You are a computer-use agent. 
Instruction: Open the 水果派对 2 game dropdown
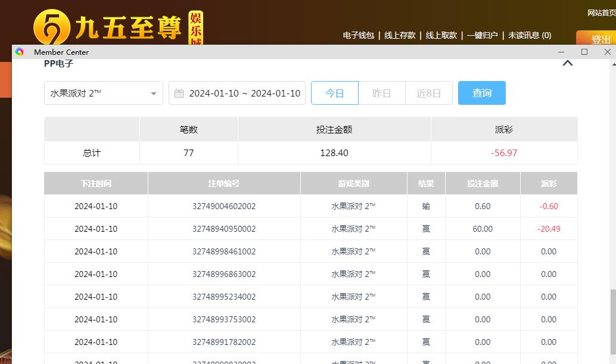click(x=103, y=93)
